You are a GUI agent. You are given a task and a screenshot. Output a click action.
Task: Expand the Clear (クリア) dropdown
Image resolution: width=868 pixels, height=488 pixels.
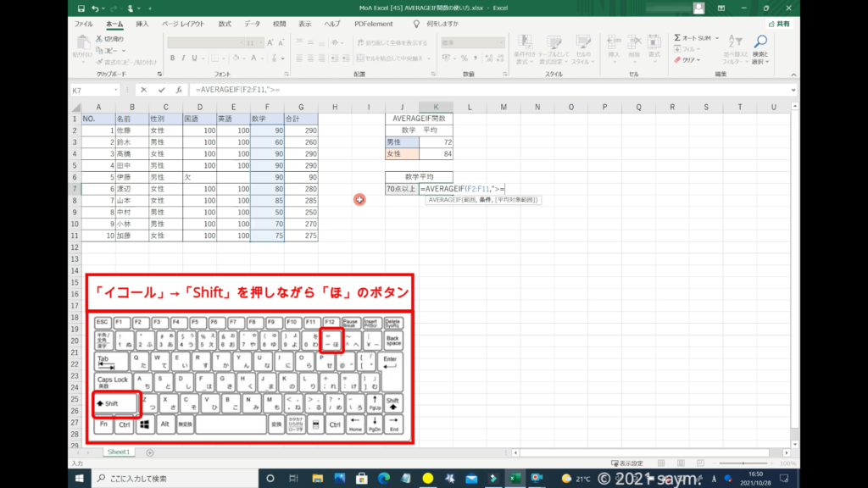(700, 60)
